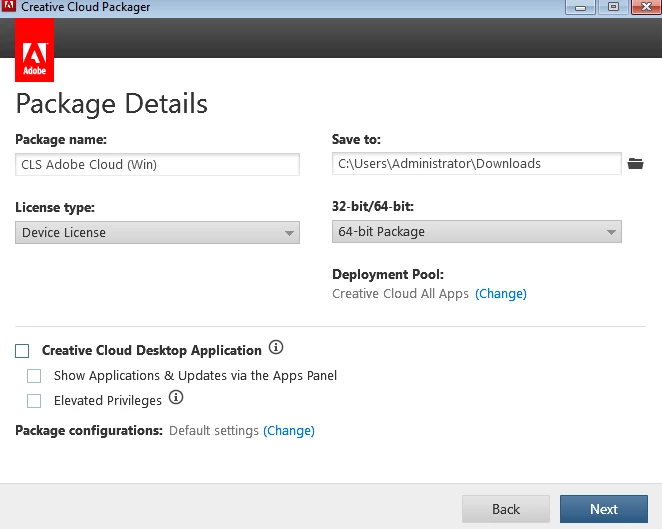662x529 pixels.
Task: Go to the Next step
Action: pyautogui.click(x=603, y=509)
